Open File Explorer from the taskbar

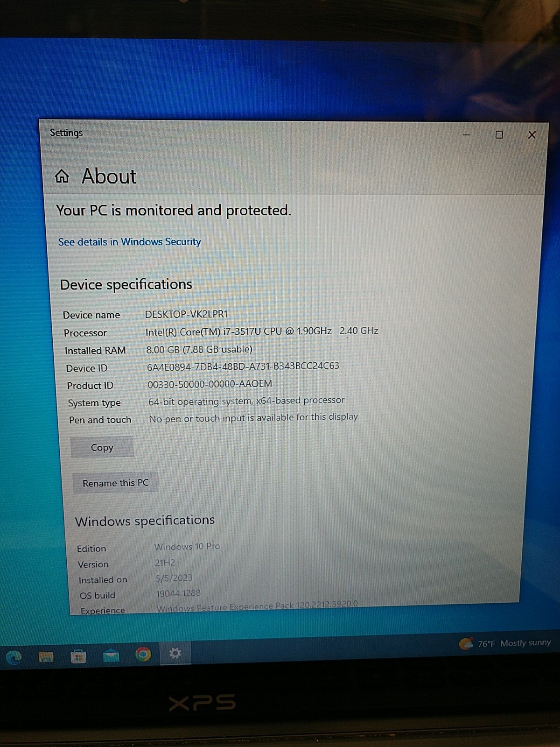tap(46, 657)
